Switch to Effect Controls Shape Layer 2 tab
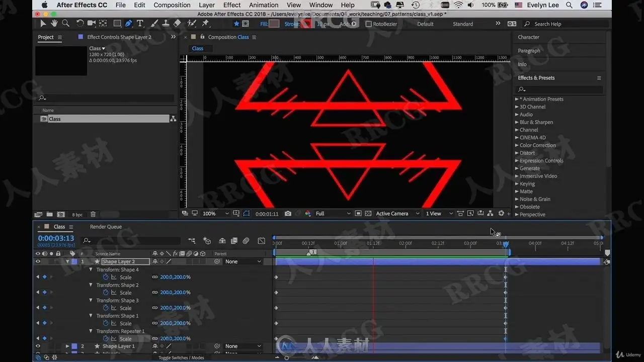 click(119, 37)
